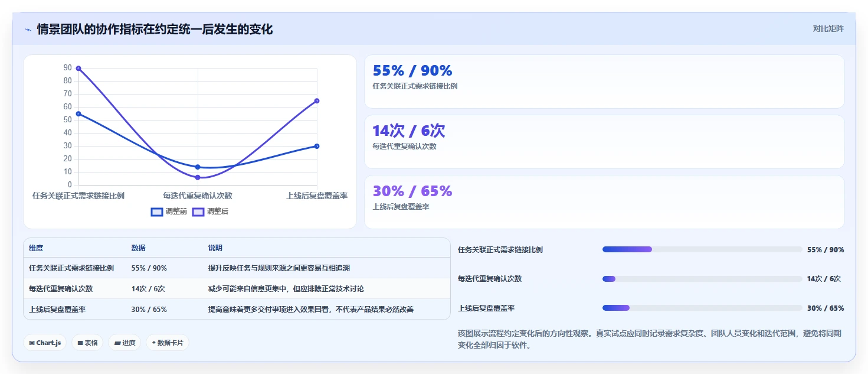868x374 pixels.
Task: Click the 数据 column header
Action: pos(138,248)
